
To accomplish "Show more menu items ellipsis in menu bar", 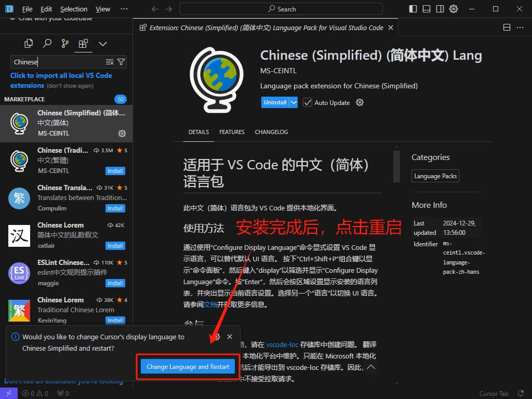I will pyautogui.click(x=124, y=9).
